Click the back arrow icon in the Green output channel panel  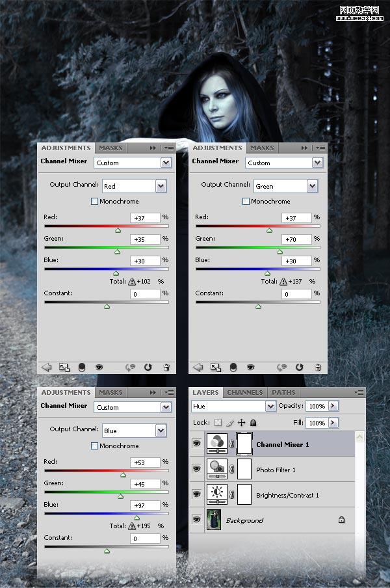(198, 367)
